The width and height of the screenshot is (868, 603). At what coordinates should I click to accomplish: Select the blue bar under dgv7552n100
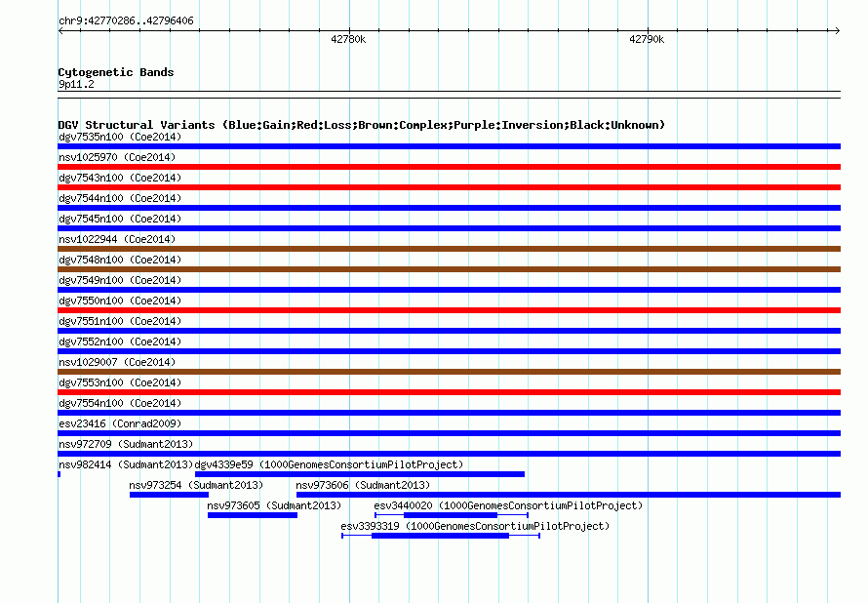(x=449, y=351)
